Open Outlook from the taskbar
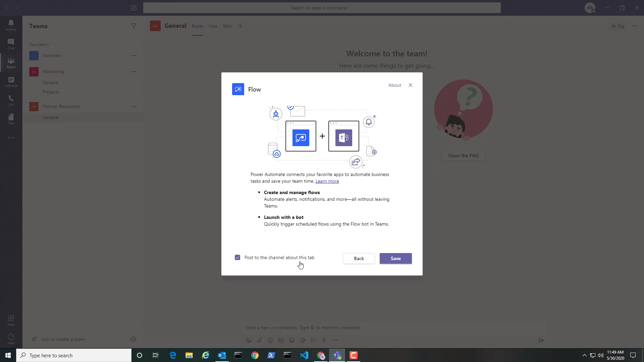Screen dimensions: 644x362 222,355
